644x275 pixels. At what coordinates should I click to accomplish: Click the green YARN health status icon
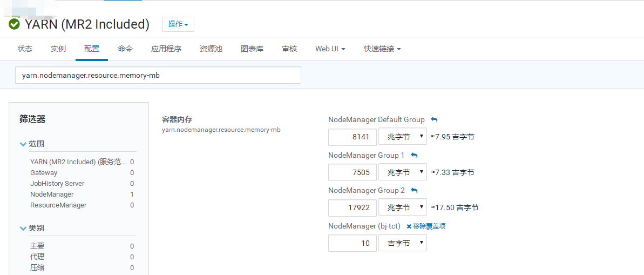pos(14,24)
